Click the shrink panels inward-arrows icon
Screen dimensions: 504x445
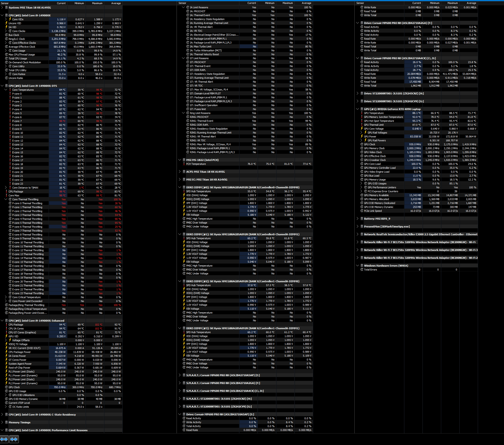tap(14, 439)
